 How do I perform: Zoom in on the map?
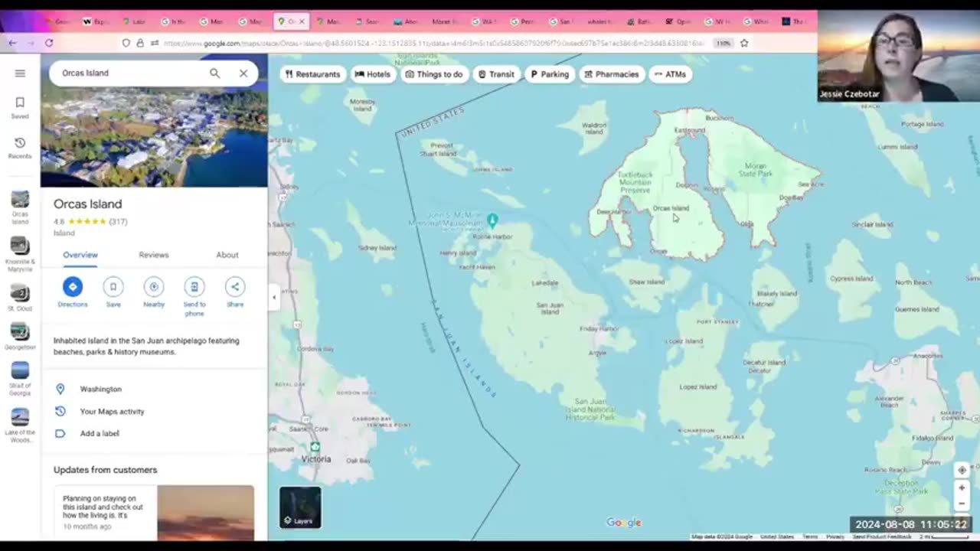point(962,487)
